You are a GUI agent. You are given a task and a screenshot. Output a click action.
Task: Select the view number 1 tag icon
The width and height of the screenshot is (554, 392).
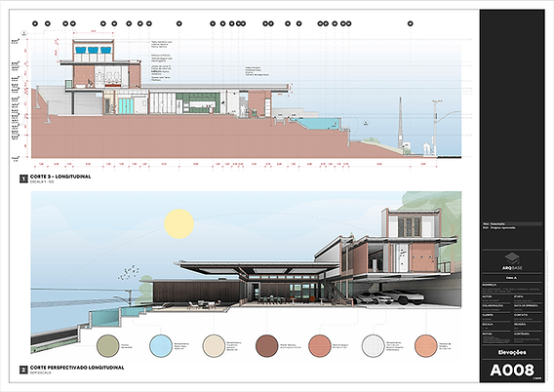23,179
